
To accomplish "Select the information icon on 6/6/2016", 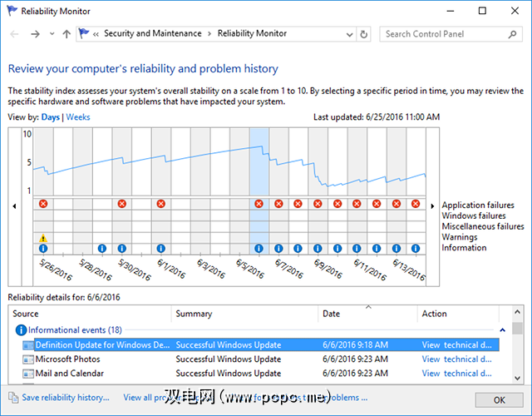I will (x=259, y=248).
